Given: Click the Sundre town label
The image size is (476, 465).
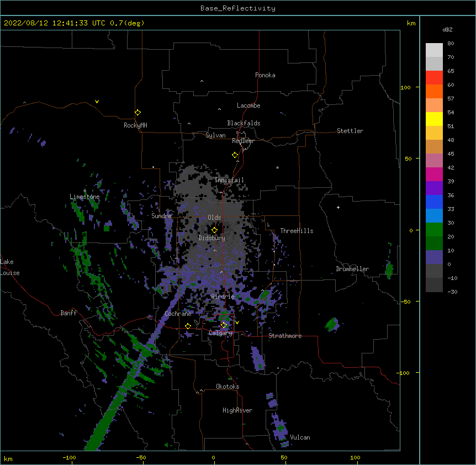Looking at the screenshot, I should click(161, 216).
